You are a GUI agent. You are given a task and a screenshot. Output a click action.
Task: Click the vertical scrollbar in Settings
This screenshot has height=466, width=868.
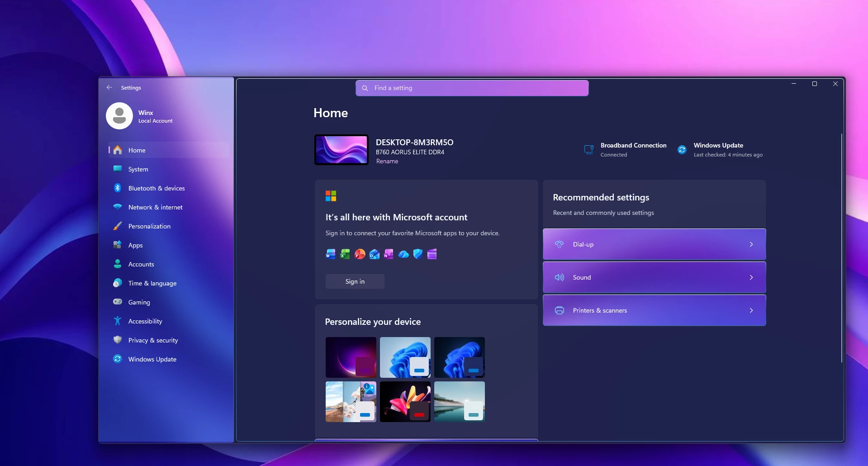coord(841,248)
